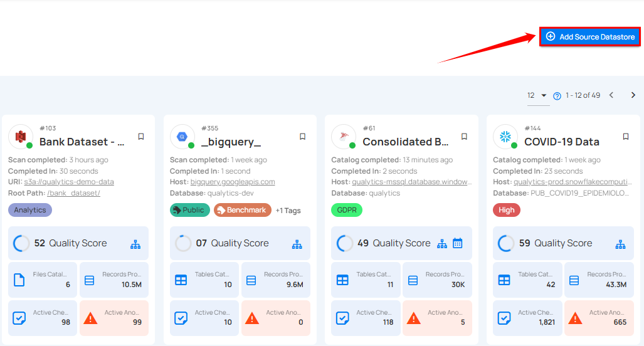Open the page size dropdown showing 12
The width and height of the screenshot is (644, 346).
tap(537, 95)
